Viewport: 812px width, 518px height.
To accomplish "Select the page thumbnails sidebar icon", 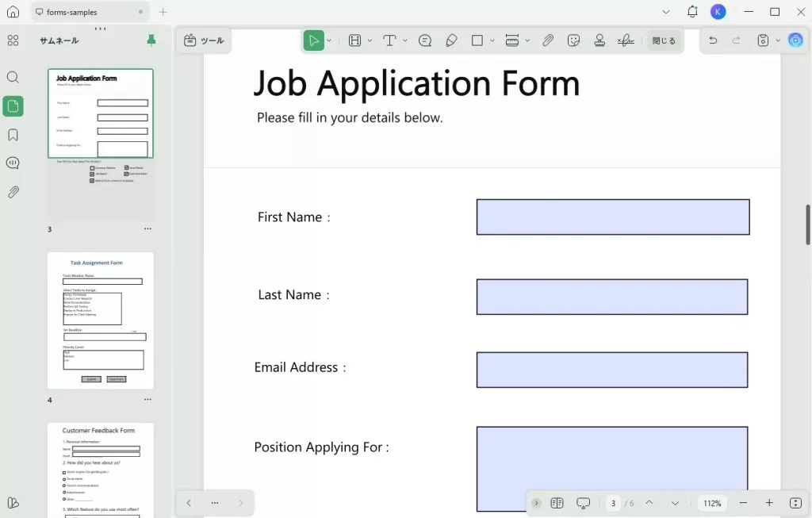I will [x=13, y=106].
